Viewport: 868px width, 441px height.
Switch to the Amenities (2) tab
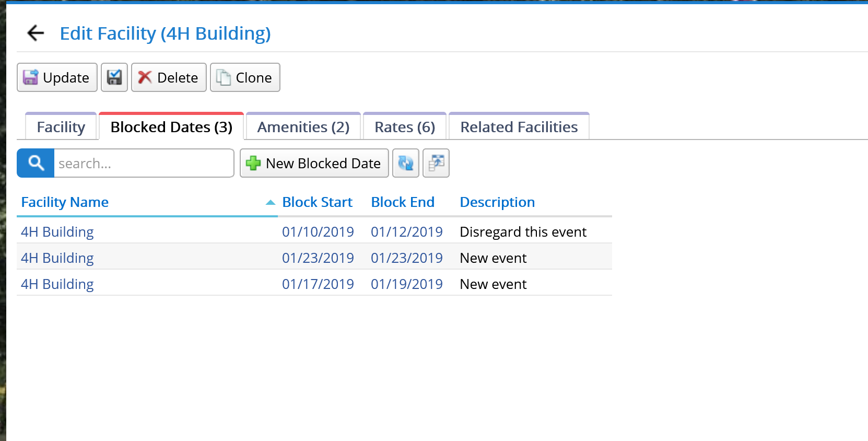303,126
